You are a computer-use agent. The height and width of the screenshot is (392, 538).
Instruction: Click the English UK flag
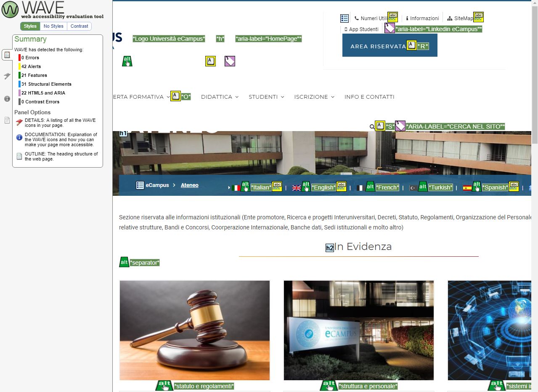(297, 188)
